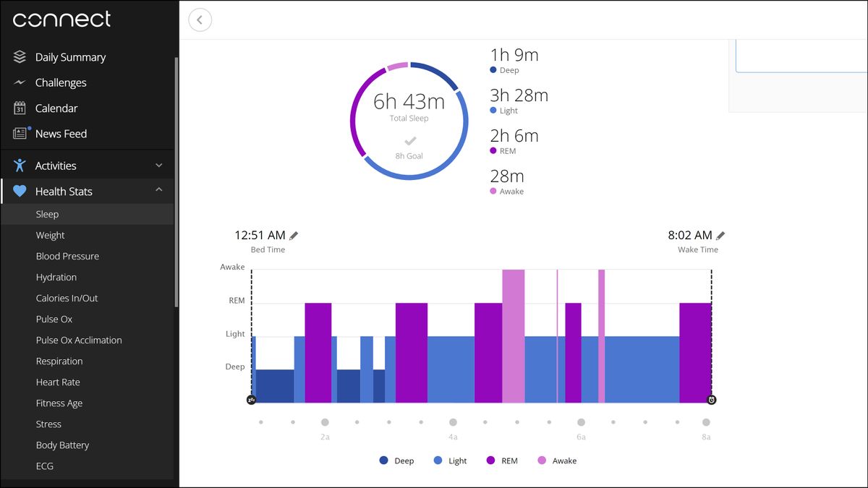Collapse the Health Stats section chevron
The height and width of the screenshot is (488, 868).
point(159,190)
